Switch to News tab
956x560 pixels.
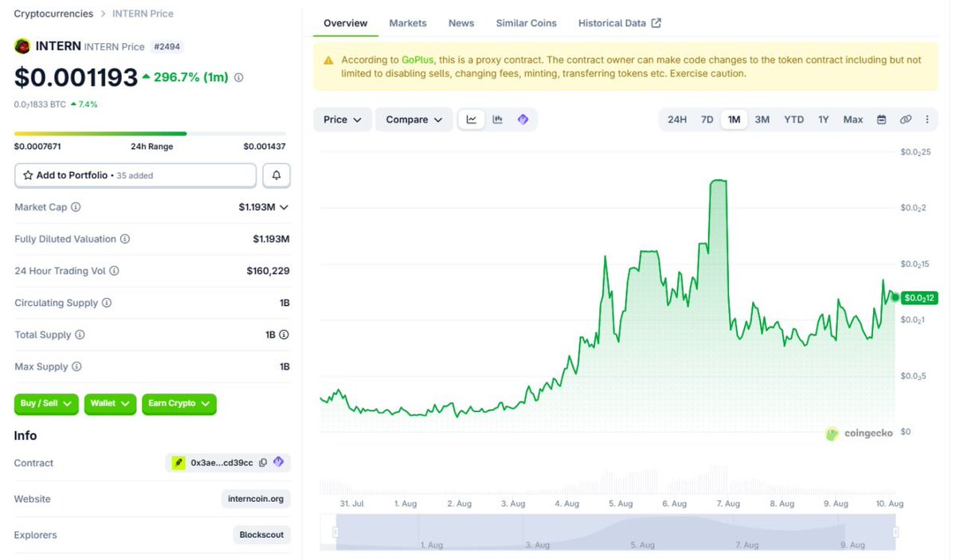[x=461, y=23]
